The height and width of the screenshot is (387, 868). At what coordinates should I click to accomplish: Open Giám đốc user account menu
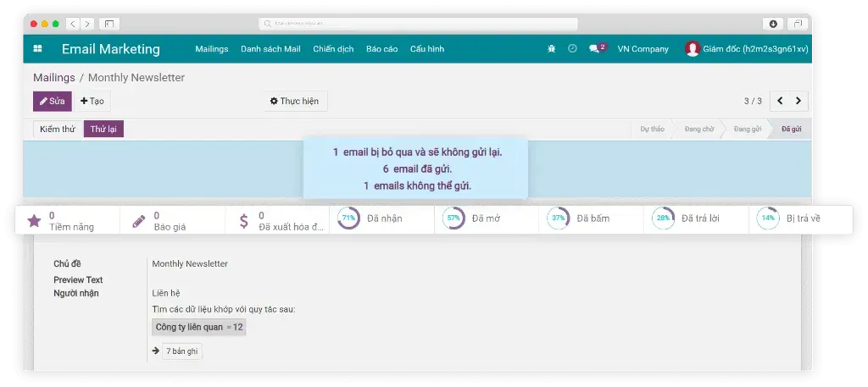[747, 49]
